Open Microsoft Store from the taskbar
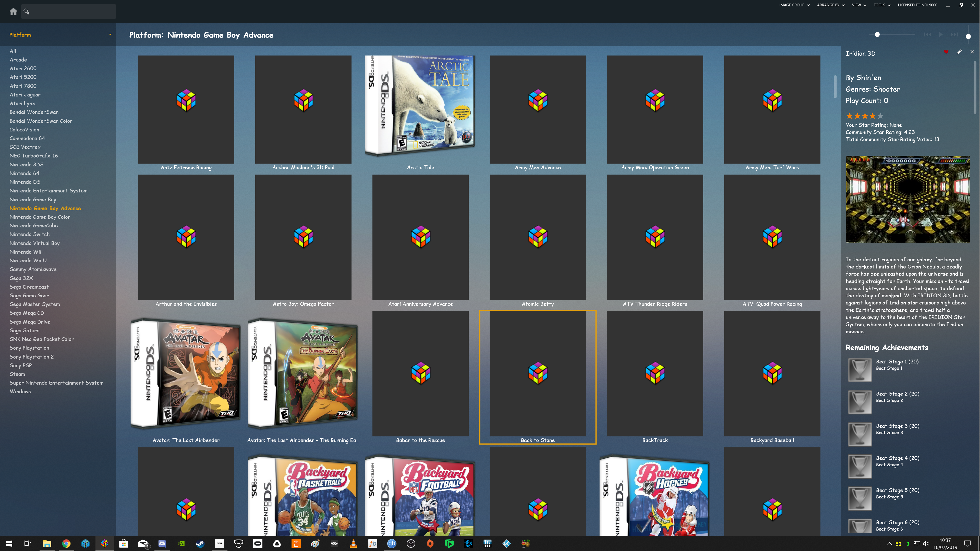The width and height of the screenshot is (980, 551). pyautogui.click(x=124, y=543)
